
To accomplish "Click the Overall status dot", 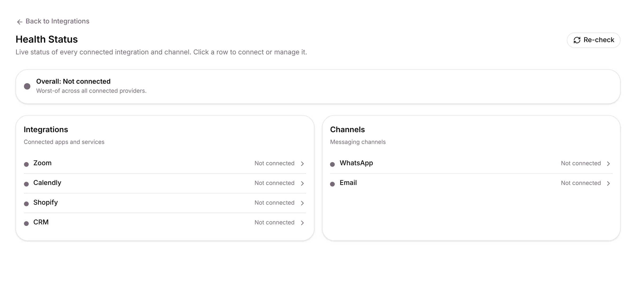I will click(x=27, y=86).
